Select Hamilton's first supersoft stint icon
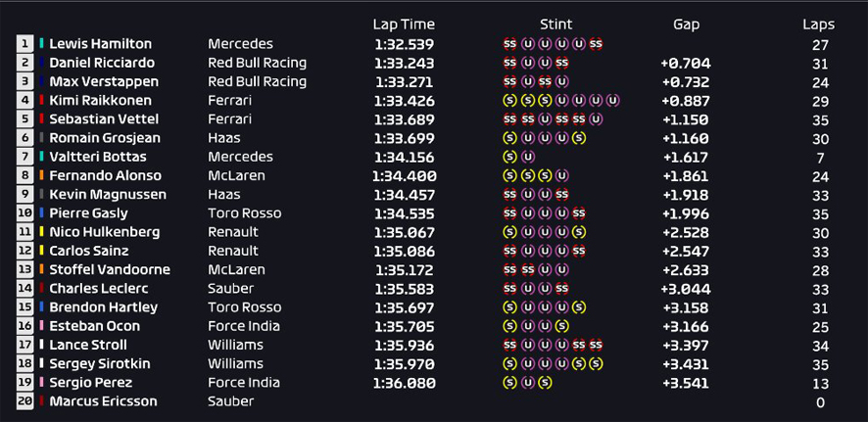 (509, 44)
